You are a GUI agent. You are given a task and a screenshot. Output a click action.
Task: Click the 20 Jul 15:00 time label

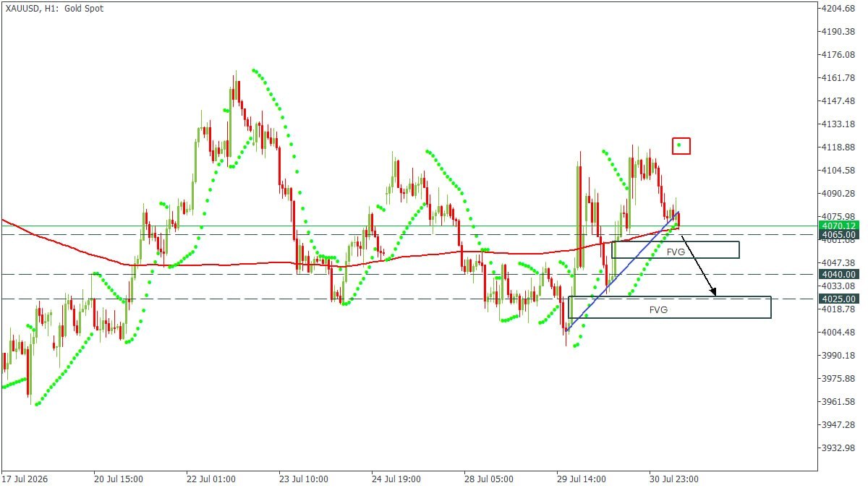point(119,479)
